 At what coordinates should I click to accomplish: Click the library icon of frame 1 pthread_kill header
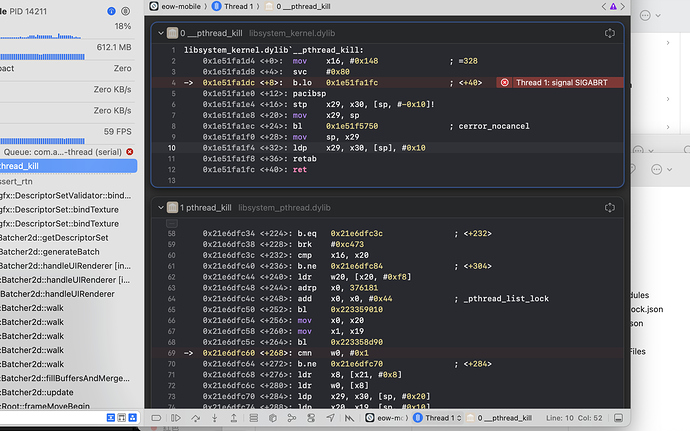tap(172, 207)
